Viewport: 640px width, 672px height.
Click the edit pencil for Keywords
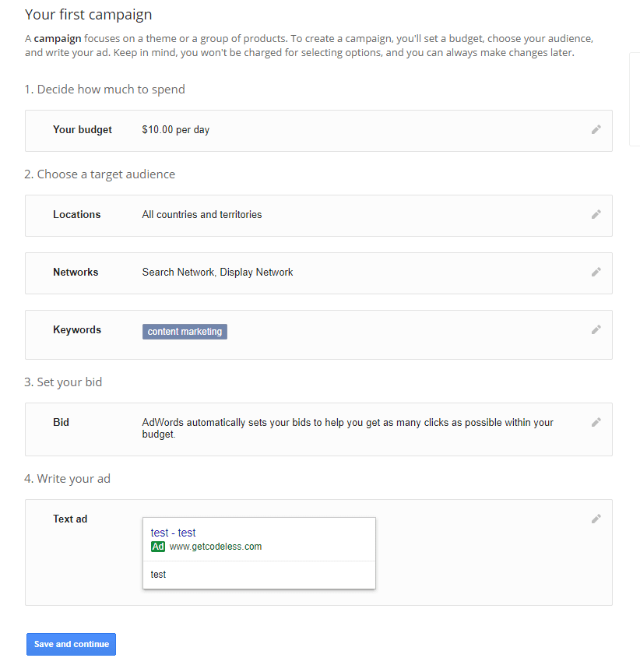click(x=596, y=329)
